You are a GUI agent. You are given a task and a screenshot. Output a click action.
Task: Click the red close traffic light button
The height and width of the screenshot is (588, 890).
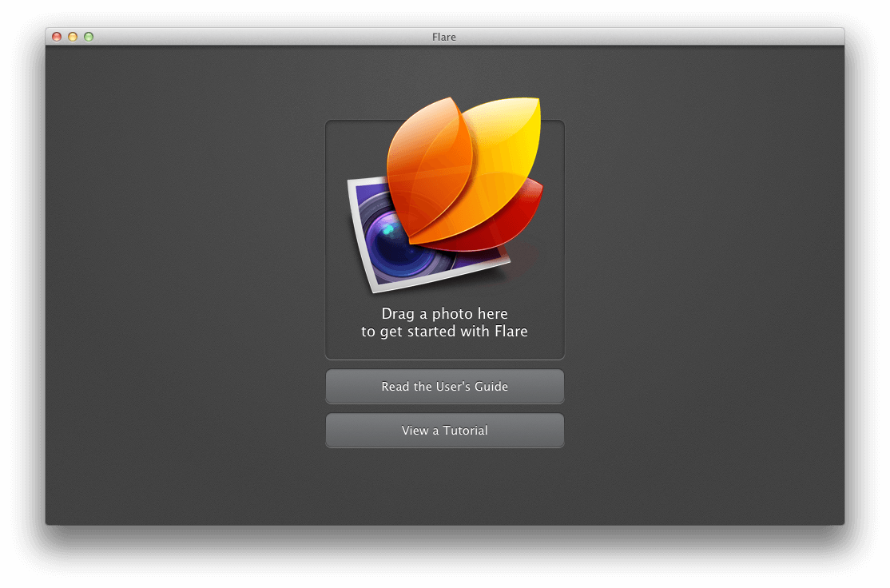pyautogui.click(x=56, y=37)
